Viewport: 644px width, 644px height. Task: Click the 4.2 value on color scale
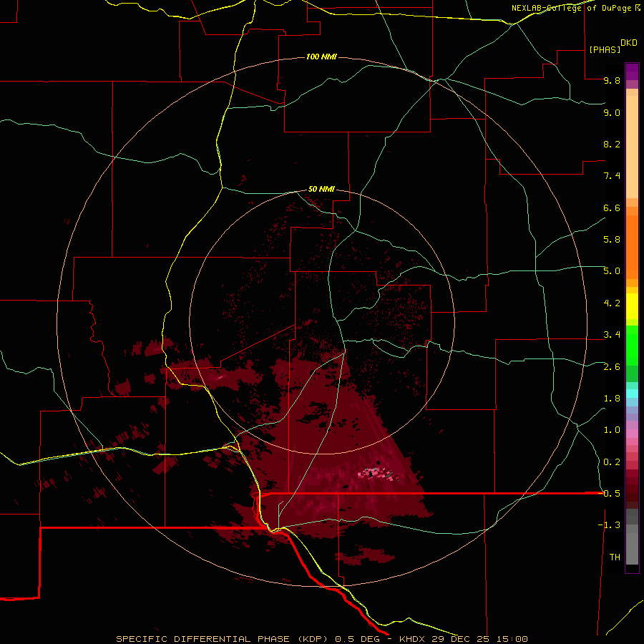tap(612, 303)
